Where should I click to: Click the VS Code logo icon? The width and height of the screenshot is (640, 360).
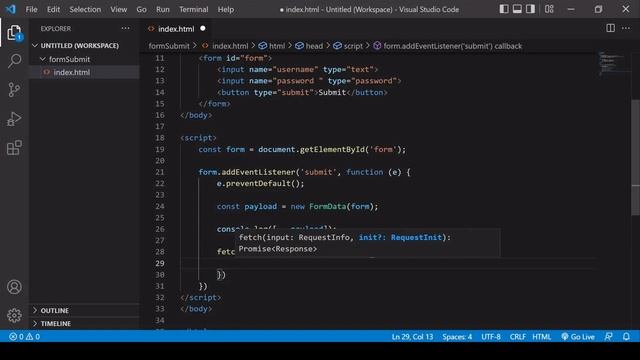tap(10, 9)
